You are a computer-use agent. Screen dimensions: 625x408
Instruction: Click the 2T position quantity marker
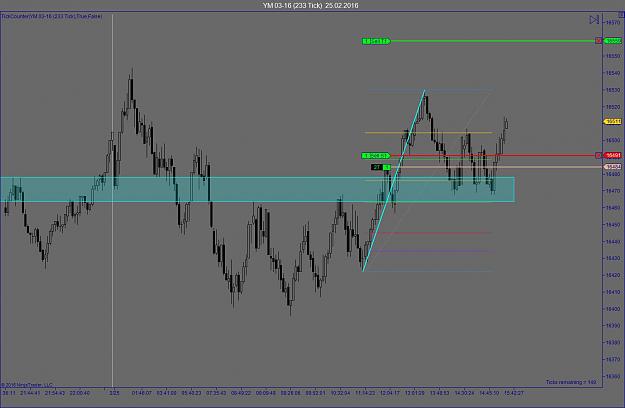[x=381, y=167]
